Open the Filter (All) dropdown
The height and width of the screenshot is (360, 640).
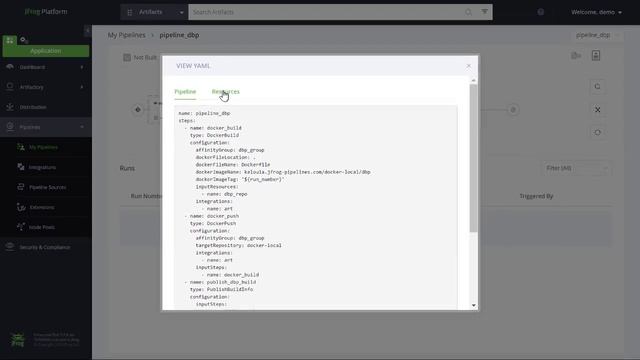click(x=576, y=168)
